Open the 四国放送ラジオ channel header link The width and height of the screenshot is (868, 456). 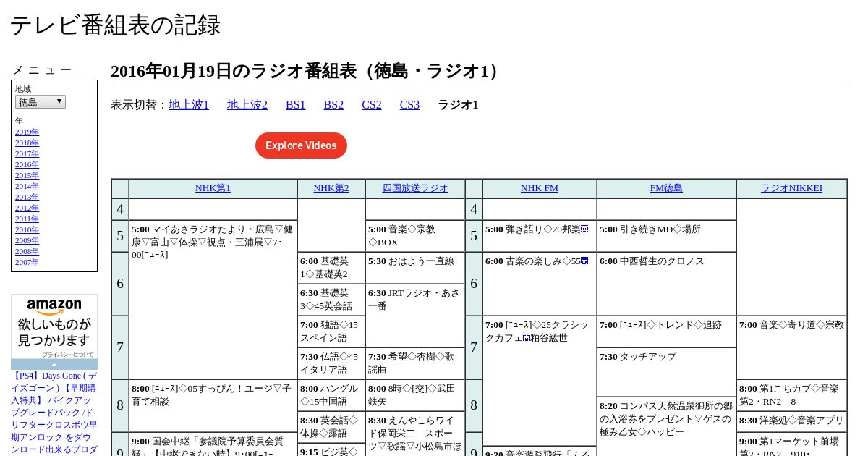point(415,188)
